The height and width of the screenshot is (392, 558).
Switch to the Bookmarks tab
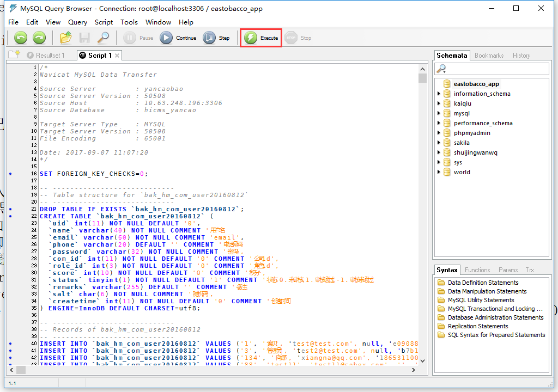pos(489,56)
